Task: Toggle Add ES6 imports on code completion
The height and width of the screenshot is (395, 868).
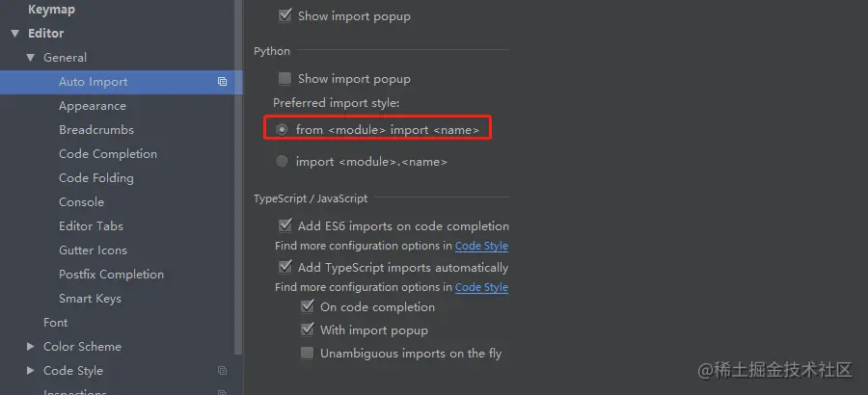Action: point(285,225)
